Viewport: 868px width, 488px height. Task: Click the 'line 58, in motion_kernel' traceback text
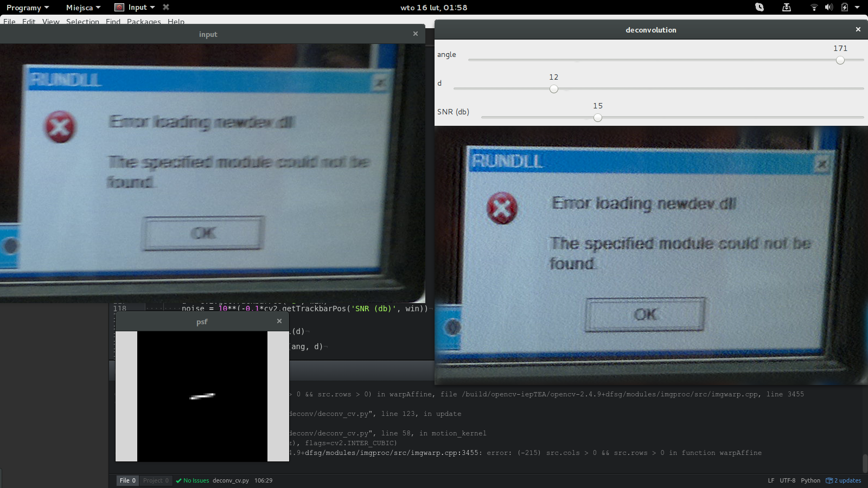click(433, 433)
